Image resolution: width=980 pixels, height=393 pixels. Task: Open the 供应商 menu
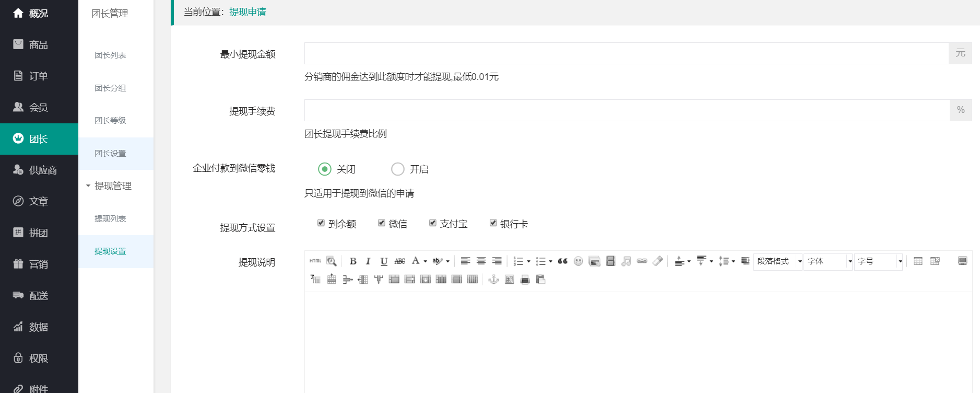tap(39, 170)
